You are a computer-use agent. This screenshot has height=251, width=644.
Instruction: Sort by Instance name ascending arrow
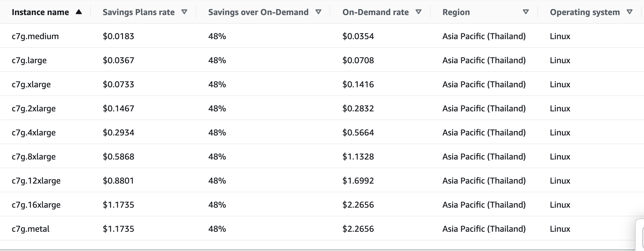[79, 12]
